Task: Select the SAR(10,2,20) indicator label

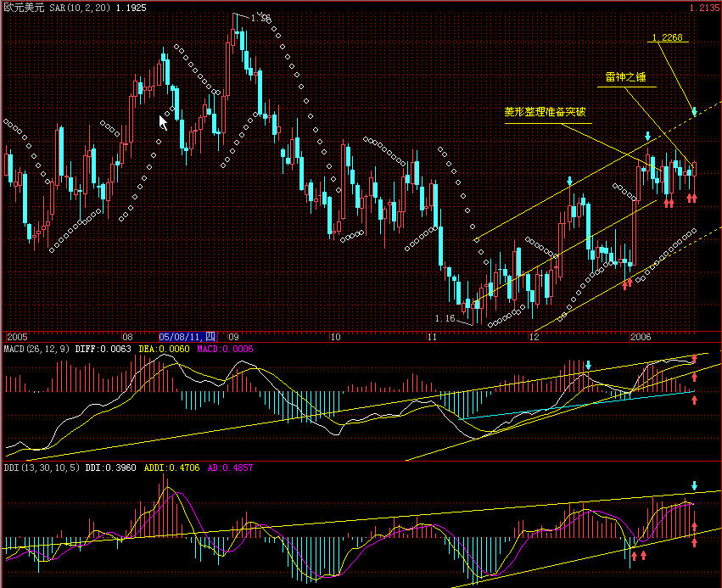Action: [x=80, y=8]
